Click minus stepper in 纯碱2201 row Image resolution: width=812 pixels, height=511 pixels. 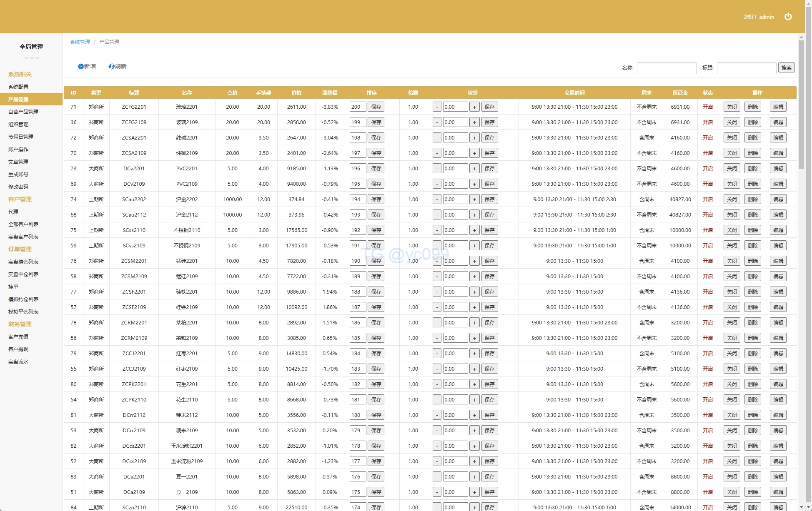coord(437,138)
